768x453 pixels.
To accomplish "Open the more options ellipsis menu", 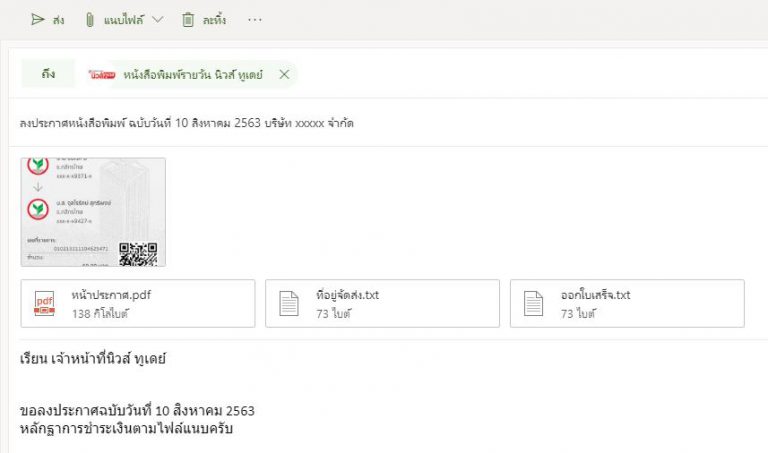I will point(254,19).
